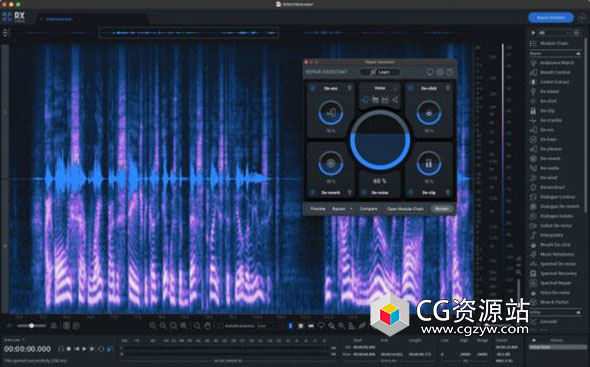Viewport: 590px width, 367px height.
Task: Open Repair Assistant settings gear
Action: tap(440, 72)
